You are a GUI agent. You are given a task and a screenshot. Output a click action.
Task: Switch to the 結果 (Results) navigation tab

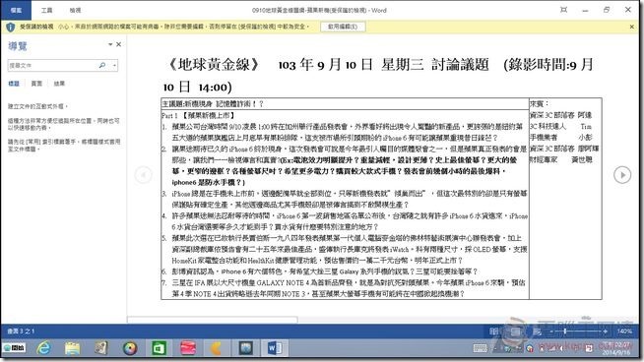(x=59, y=84)
